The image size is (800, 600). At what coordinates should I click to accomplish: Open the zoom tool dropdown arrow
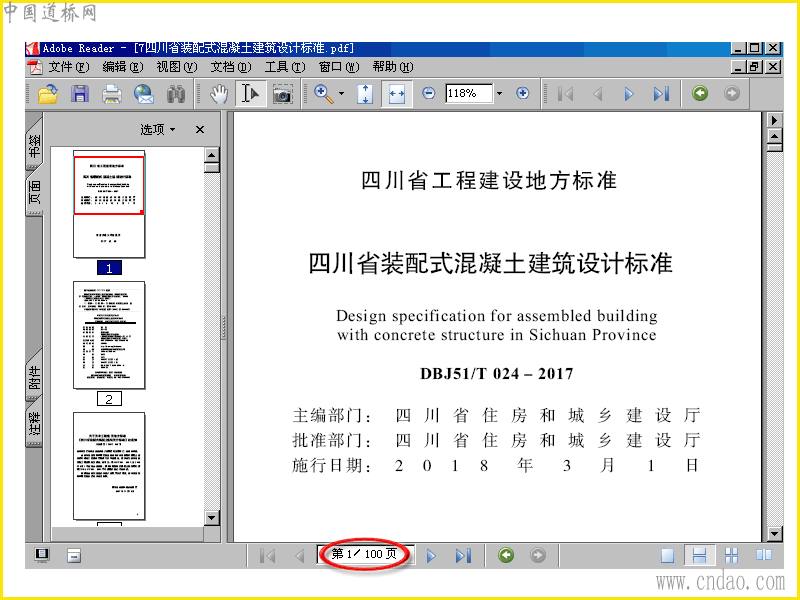341,93
